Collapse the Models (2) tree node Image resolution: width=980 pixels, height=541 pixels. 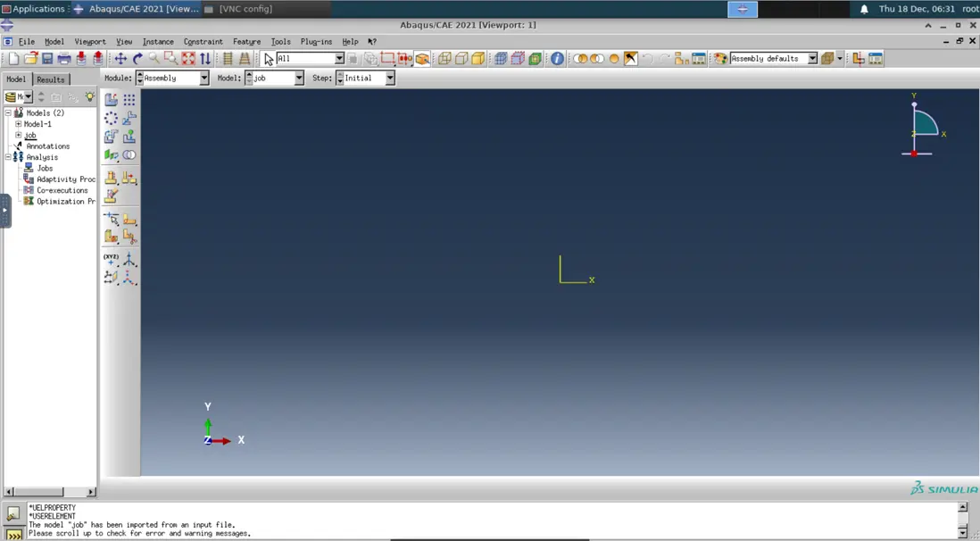[x=8, y=113]
